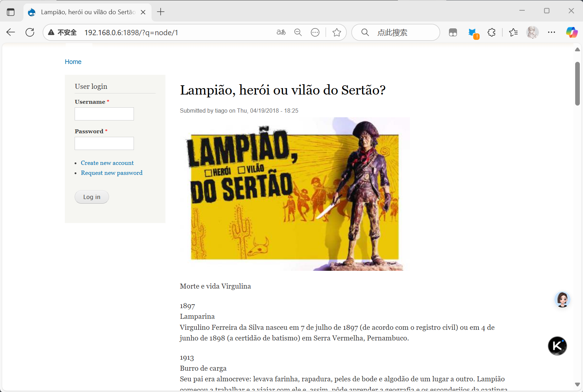Click the year '1913' text
Viewport: 583px width, 392px height.
click(x=187, y=358)
